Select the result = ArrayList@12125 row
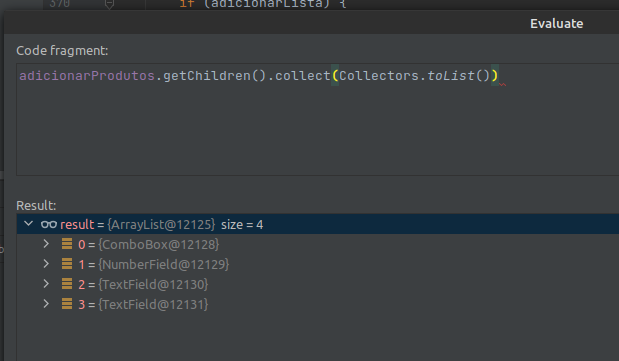This screenshot has height=361, width=619. tap(318, 224)
